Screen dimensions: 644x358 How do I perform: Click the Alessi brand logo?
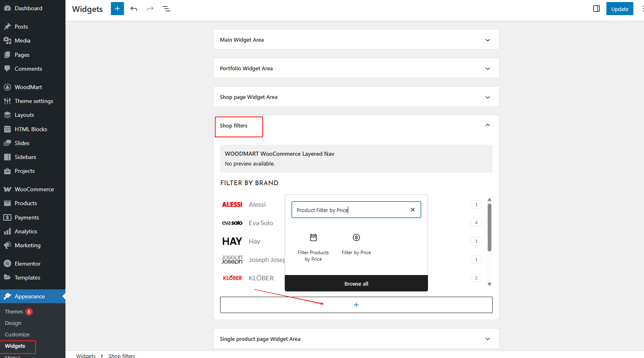[x=232, y=205]
